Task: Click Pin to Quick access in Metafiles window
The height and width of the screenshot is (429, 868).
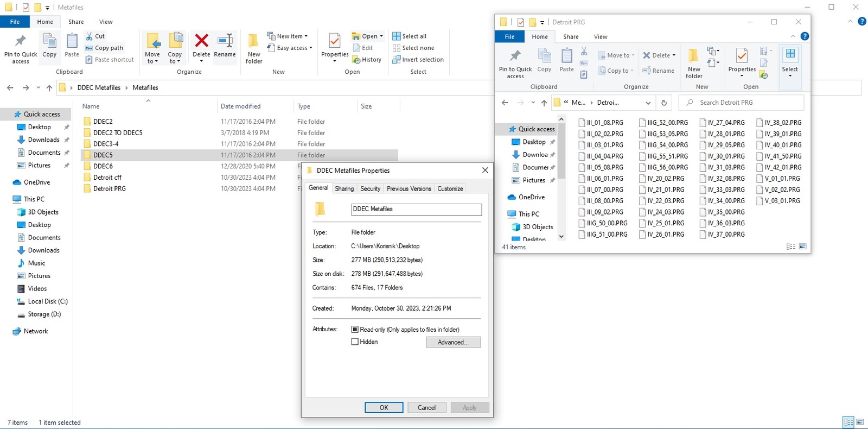Action: pyautogui.click(x=21, y=49)
